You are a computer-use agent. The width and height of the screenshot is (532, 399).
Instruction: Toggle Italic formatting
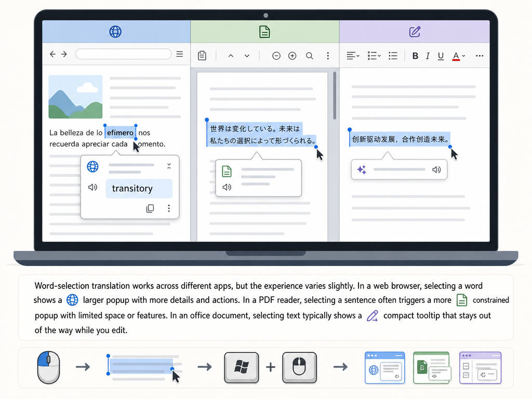(x=428, y=56)
